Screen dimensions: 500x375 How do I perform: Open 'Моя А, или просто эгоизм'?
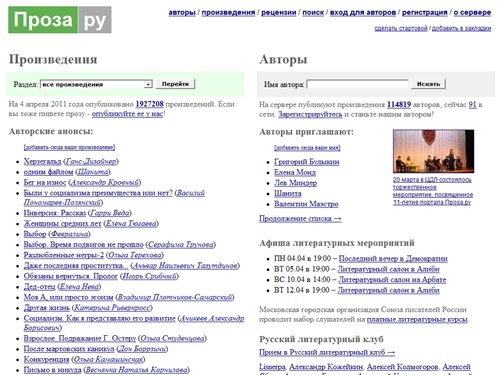pyautogui.click(x=68, y=297)
